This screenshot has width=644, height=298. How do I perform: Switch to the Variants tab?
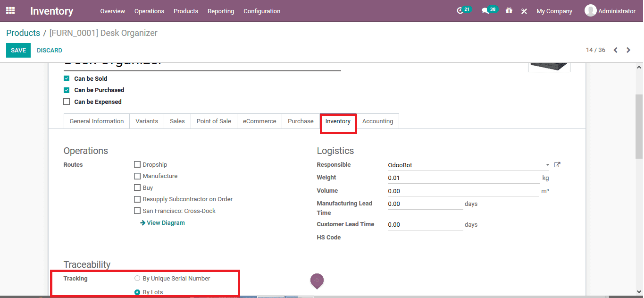[x=147, y=121]
